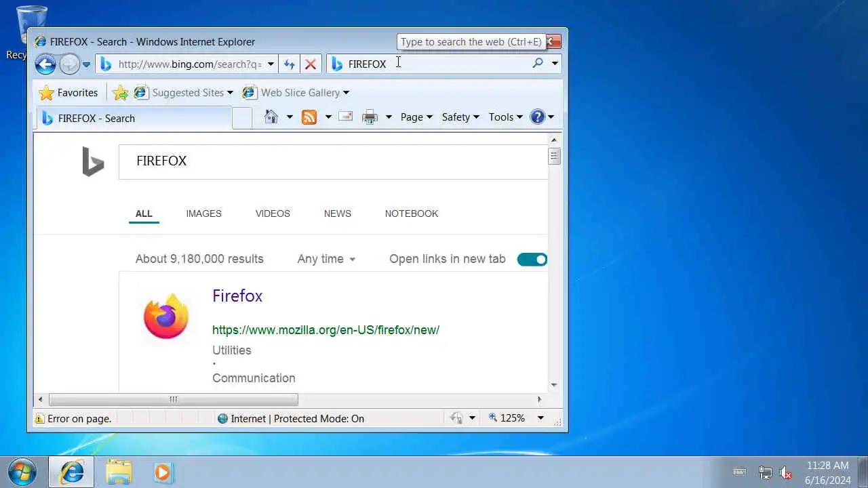Click the horizontal scrollbar thumb
Screen dimensions: 868x488
coord(173,399)
